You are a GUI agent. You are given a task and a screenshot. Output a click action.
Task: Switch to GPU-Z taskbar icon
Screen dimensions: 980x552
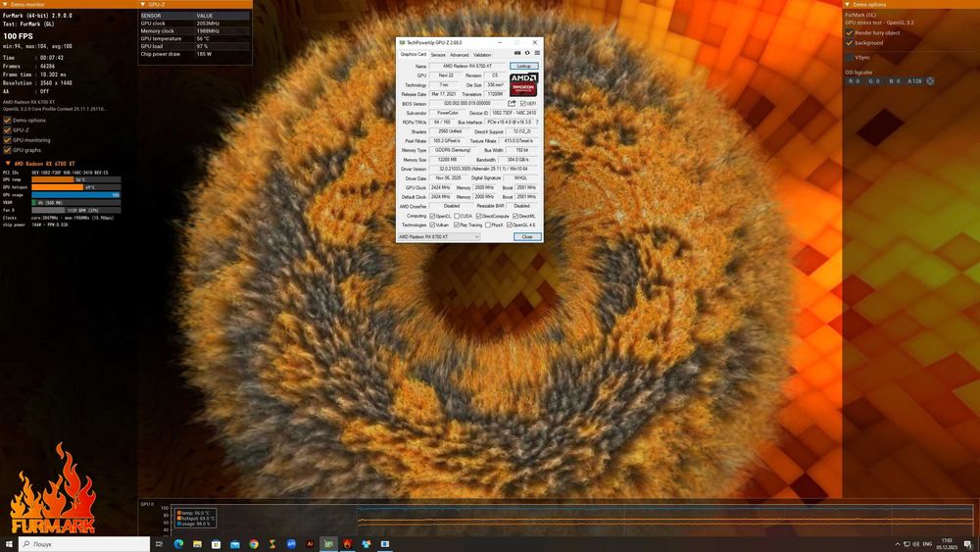pyautogui.click(x=328, y=544)
